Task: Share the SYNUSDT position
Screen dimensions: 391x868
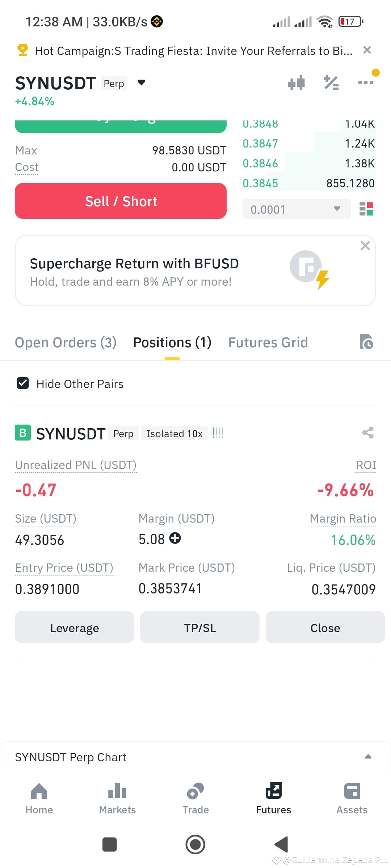Action: point(368,433)
